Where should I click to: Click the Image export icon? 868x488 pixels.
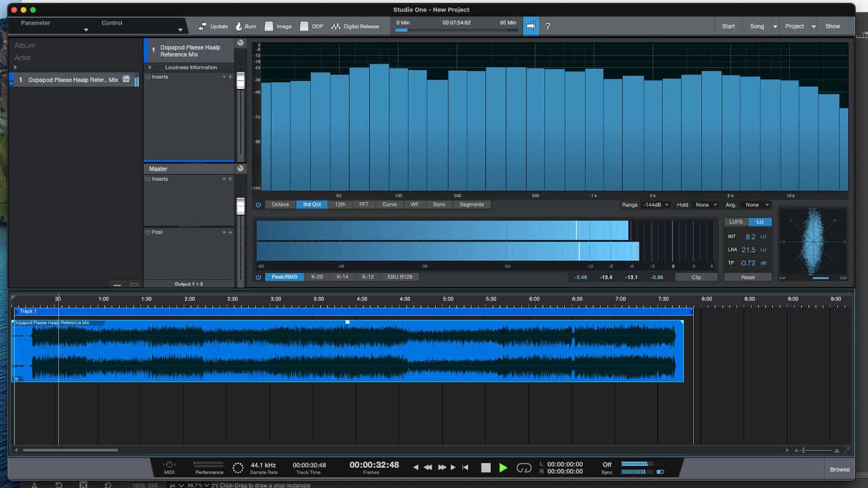tap(269, 26)
